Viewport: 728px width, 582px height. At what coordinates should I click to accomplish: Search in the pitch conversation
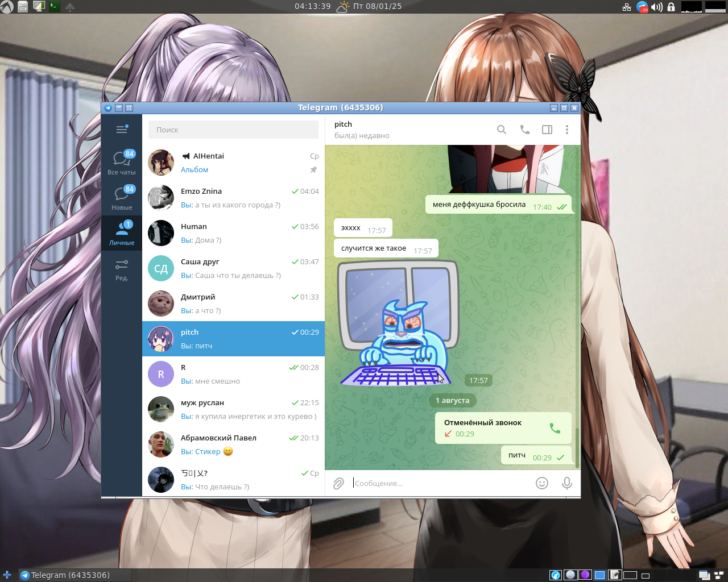point(502,130)
